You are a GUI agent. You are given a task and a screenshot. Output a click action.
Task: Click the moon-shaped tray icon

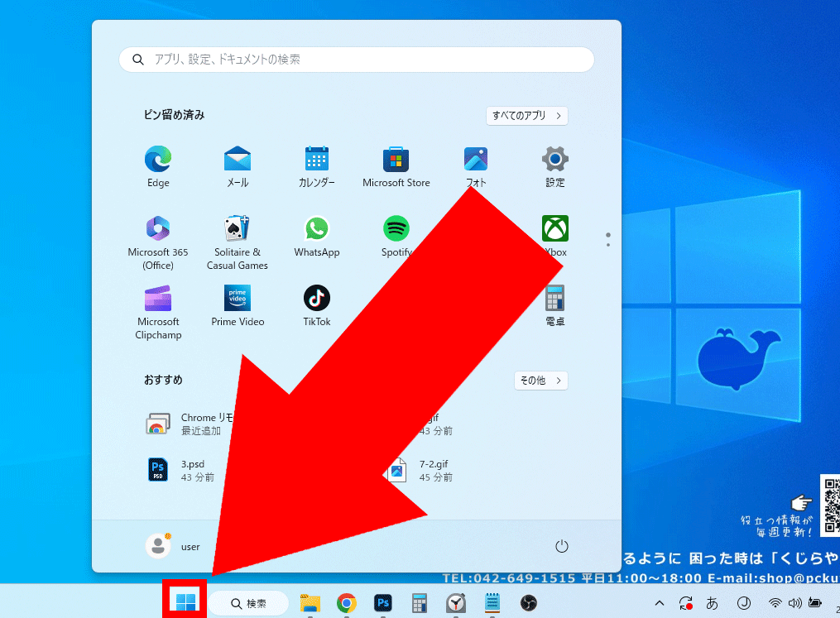click(743, 603)
